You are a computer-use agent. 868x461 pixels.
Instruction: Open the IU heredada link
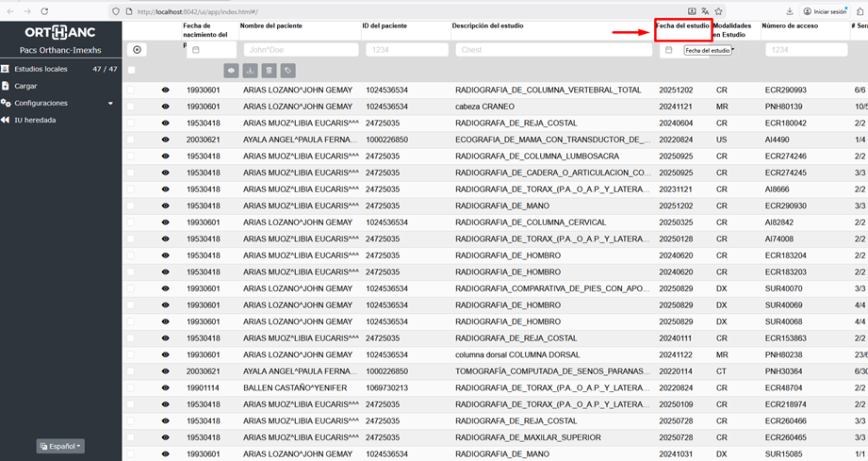[x=35, y=120]
